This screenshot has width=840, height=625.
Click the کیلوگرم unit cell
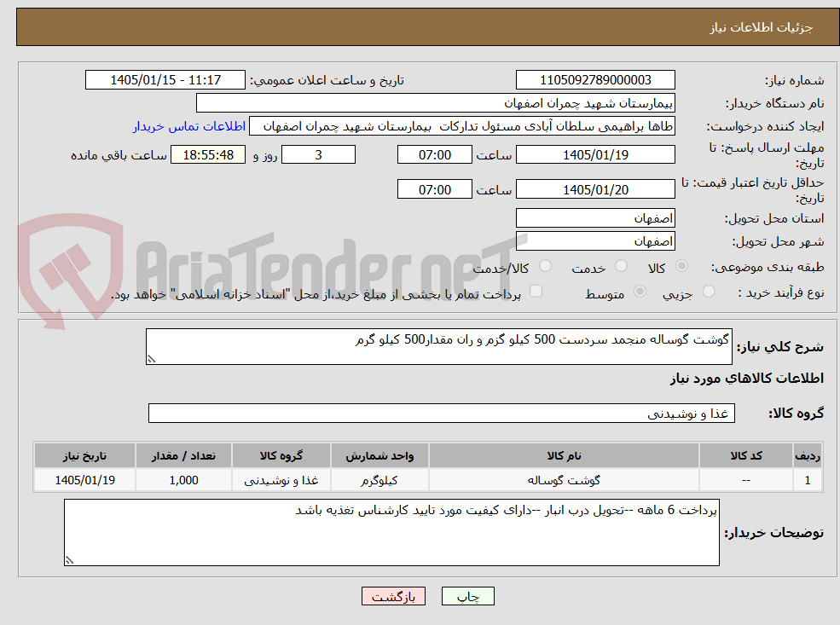coord(379,480)
